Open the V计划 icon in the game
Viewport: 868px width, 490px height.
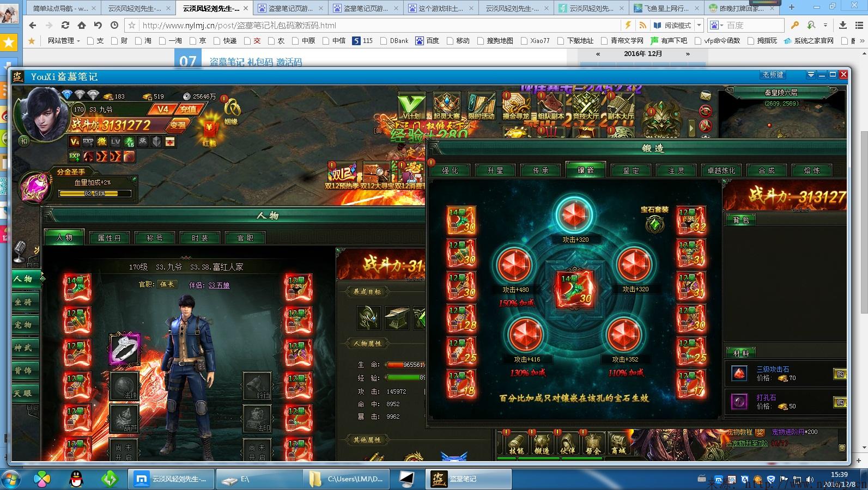tap(411, 105)
